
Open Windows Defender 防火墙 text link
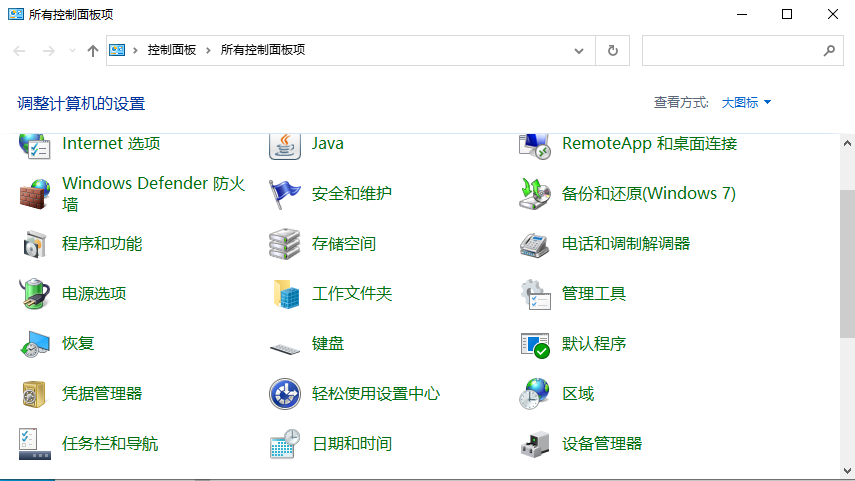click(x=154, y=194)
